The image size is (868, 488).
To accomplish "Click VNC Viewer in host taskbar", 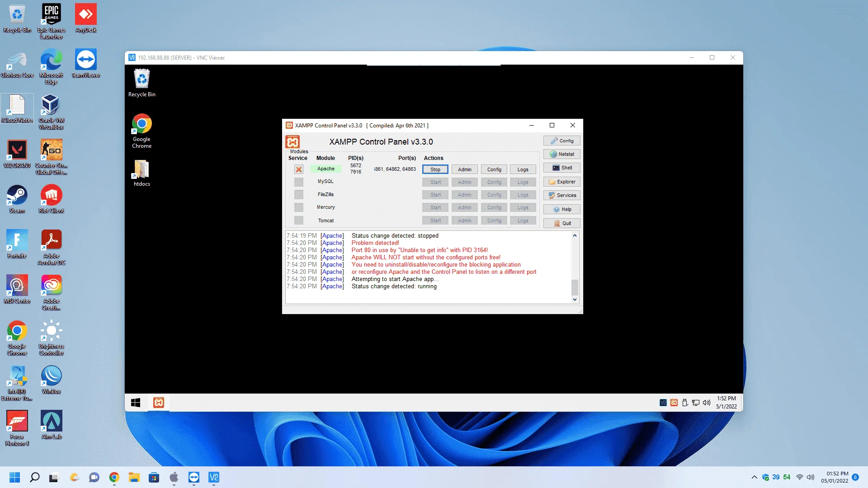I will tap(213, 477).
